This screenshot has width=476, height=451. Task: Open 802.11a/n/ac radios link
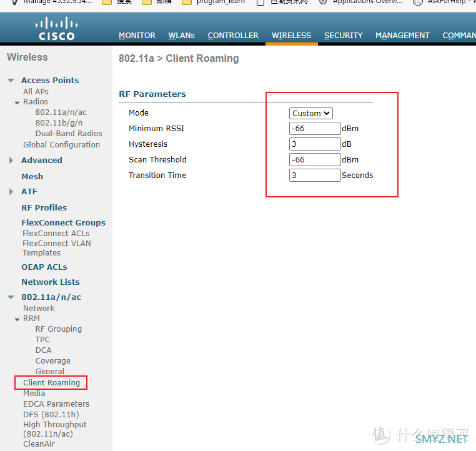coord(61,112)
